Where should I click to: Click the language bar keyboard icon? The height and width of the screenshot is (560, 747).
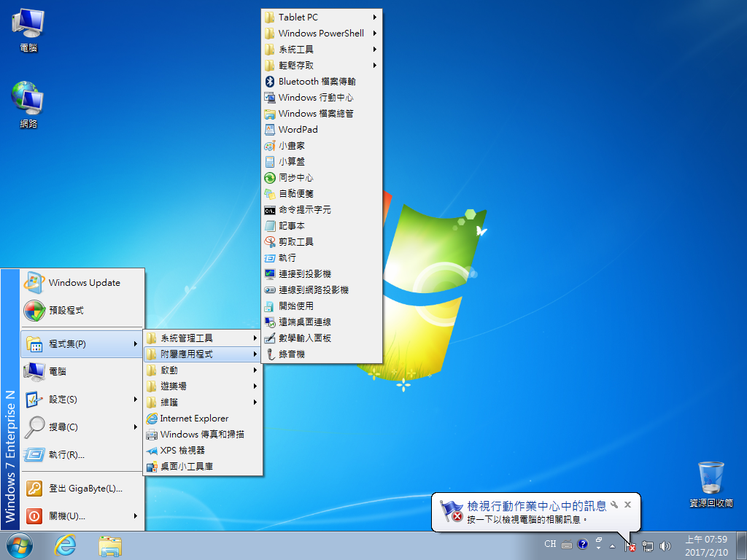(567, 544)
